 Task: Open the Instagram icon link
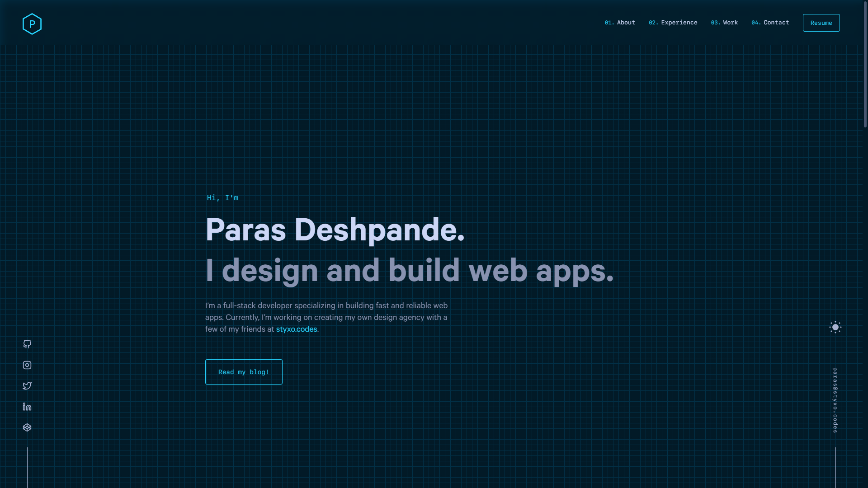27,365
